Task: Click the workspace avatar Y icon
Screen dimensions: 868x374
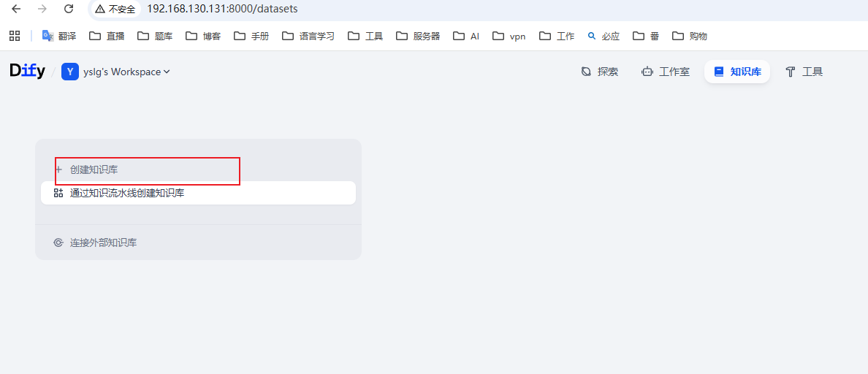Action: click(x=70, y=72)
